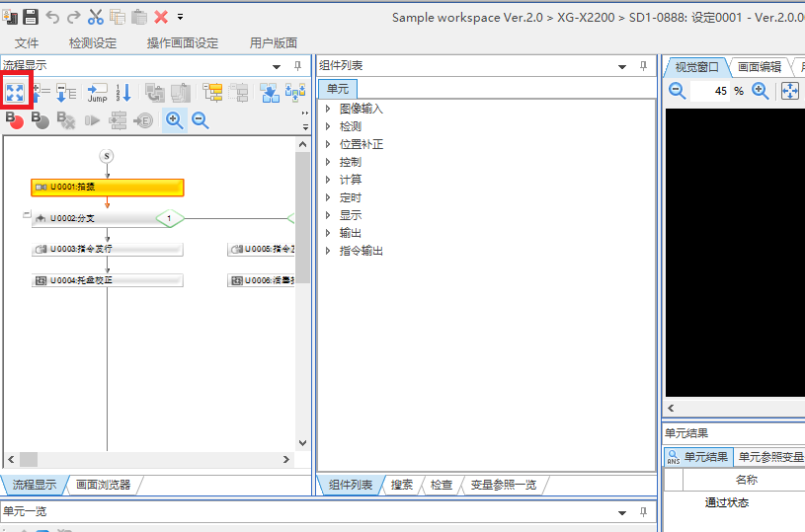Click the greyed step-into-unit icon

pos(118,120)
